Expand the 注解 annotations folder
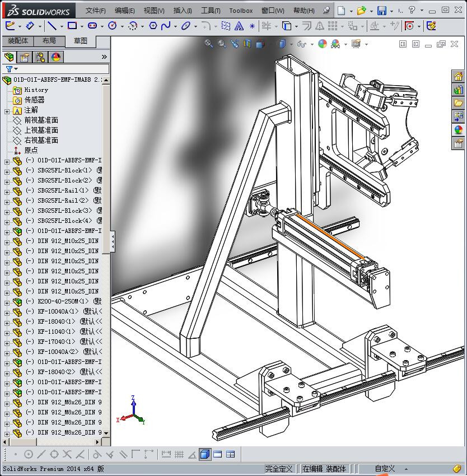 click(7, 111)
